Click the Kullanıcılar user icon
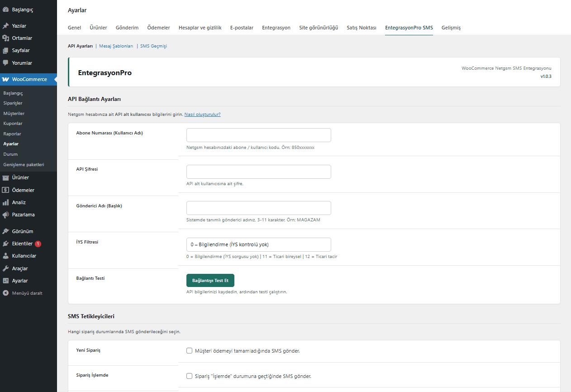The height and width of the screenshot is (392, 571). 5,256
